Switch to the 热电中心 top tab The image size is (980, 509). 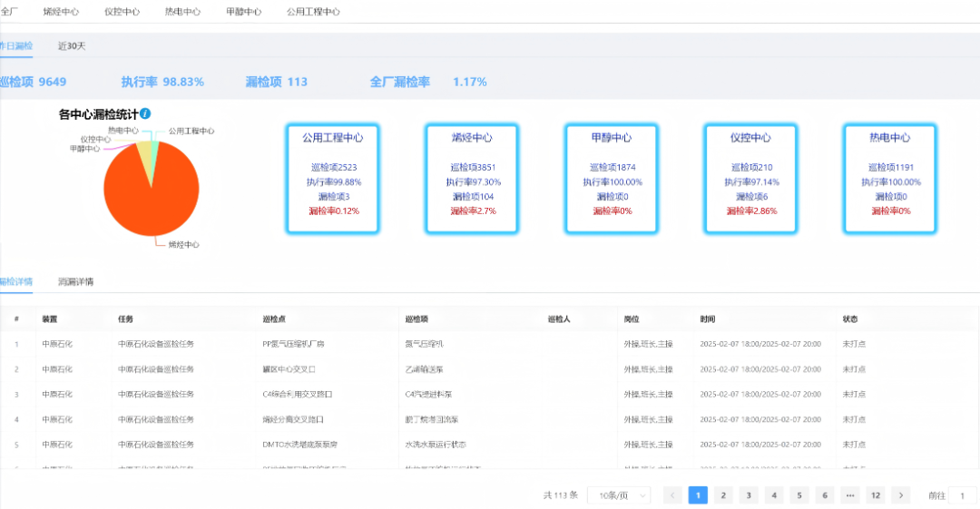pyautogui.click(x=182, y=12)
